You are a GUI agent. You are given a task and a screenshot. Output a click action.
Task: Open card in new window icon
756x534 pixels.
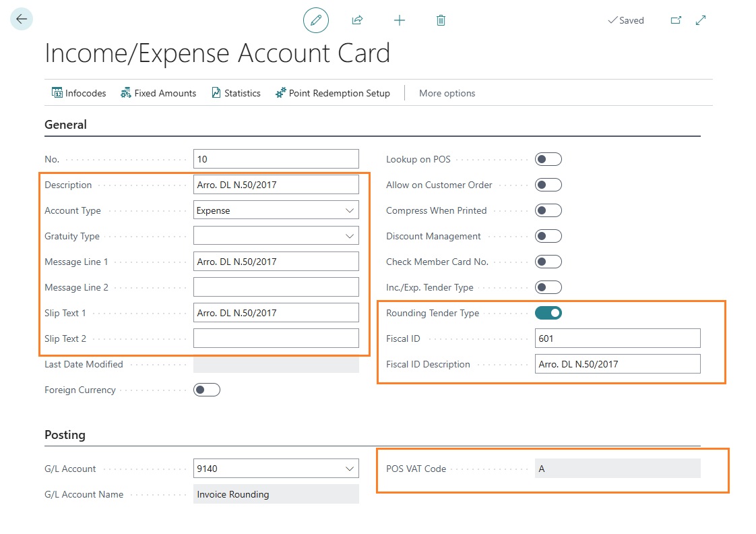pos(676,20)
